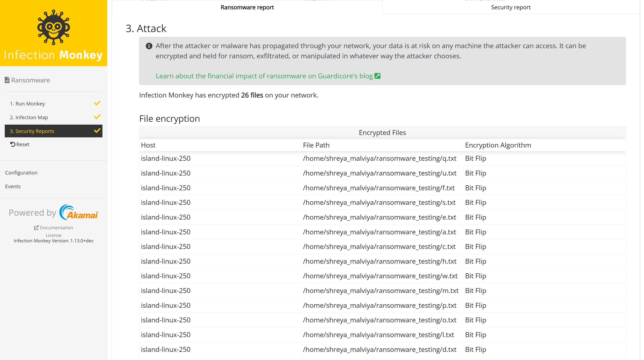Go to the Events page
The height and width of the screenshot is (360, 644).
(13, 187)
